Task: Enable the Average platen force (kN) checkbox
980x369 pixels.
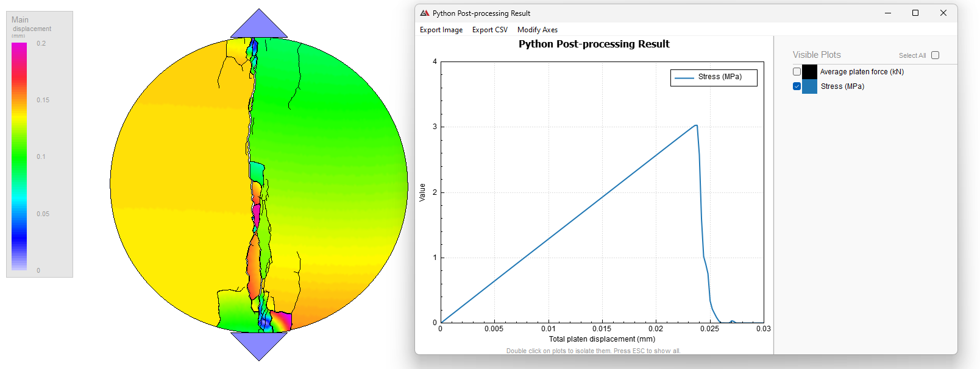Action: coord(797,72)
